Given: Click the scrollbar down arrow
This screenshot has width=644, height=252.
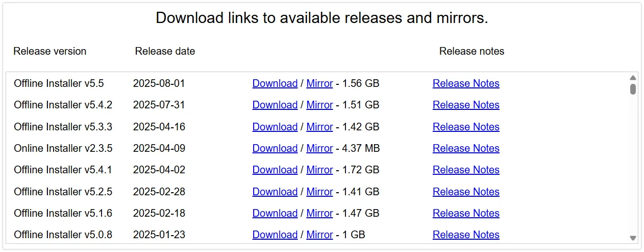Looking at the screenshot, I should click(x=633, y=238).
